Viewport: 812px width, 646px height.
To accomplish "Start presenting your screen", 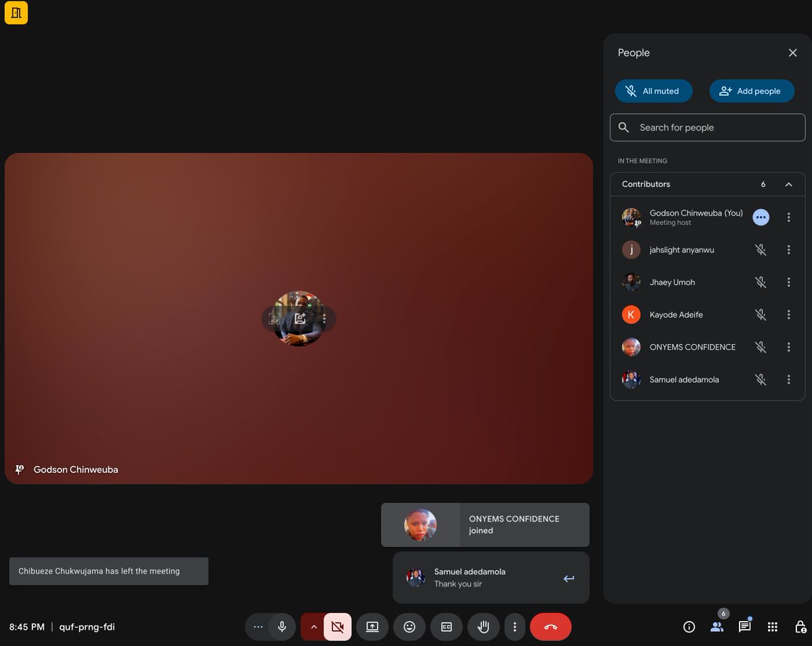I will 372,627.
